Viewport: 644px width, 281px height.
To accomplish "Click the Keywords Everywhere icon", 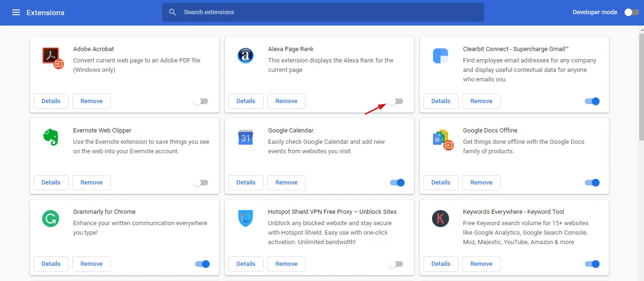I will coord(441,219).
